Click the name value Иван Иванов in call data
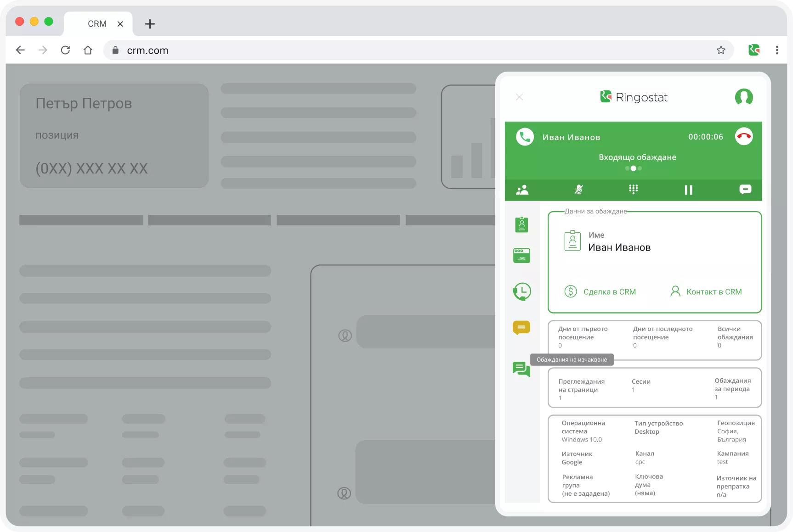 (x=619, y=247)
